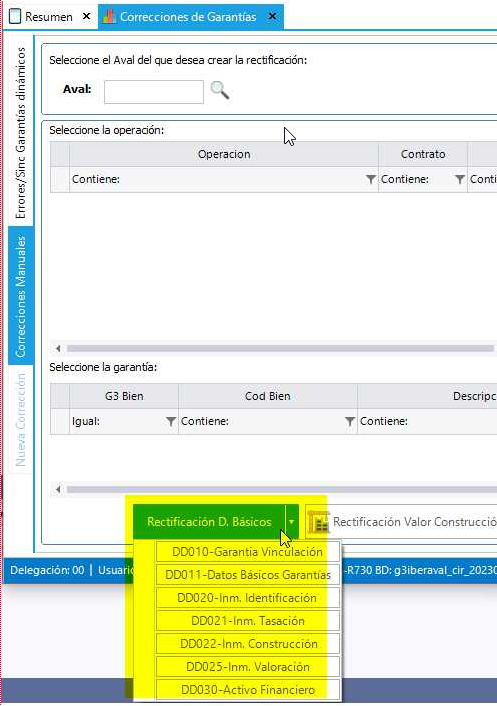Click filter funnel icon in Operacion column
The image size is (497, 706).
[370, 180]
